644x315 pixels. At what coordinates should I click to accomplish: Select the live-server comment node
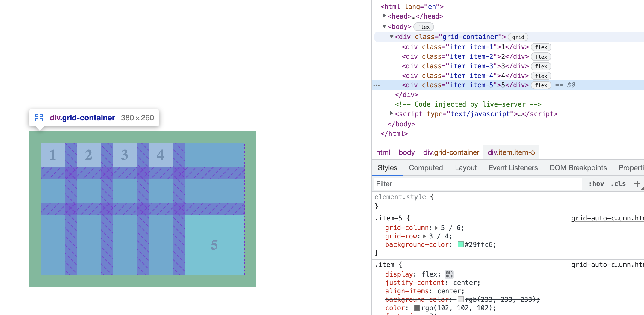[x=468, y=104]
